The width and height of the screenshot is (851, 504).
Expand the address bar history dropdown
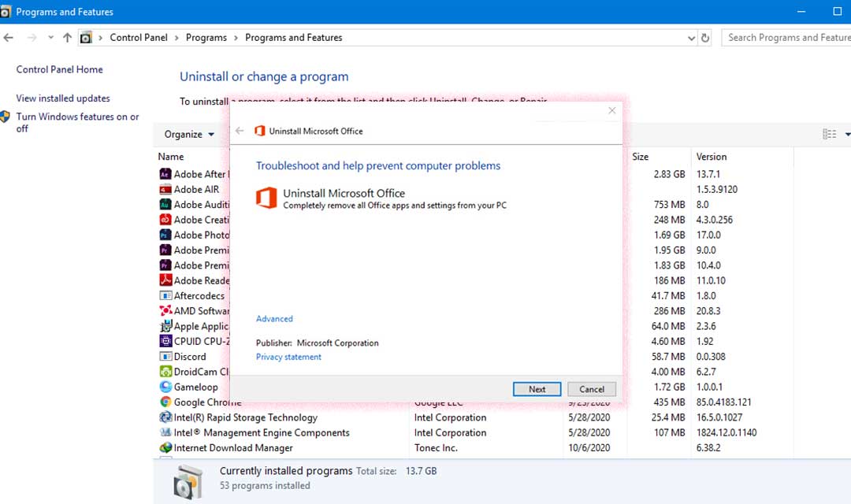coord(692,38)
